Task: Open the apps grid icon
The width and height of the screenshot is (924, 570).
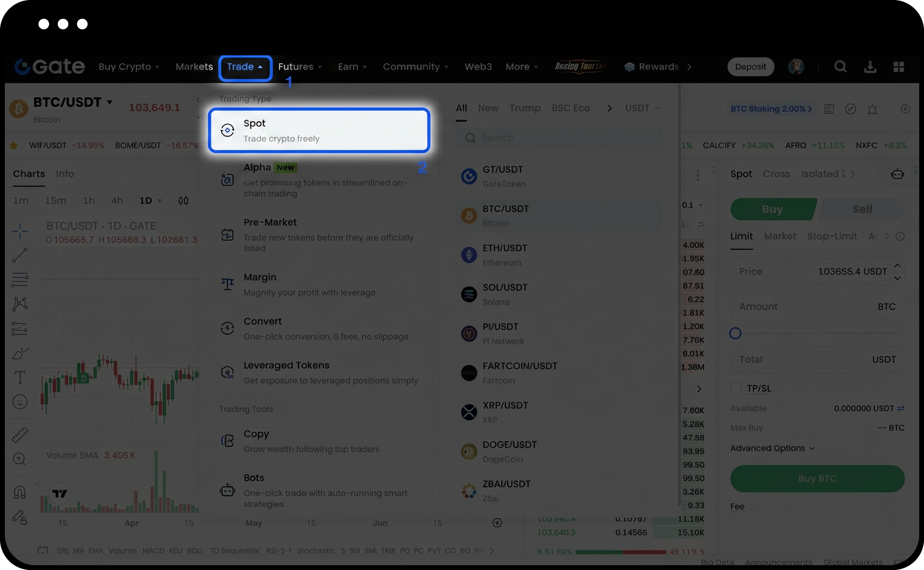Action: click(x=898, y=66)
